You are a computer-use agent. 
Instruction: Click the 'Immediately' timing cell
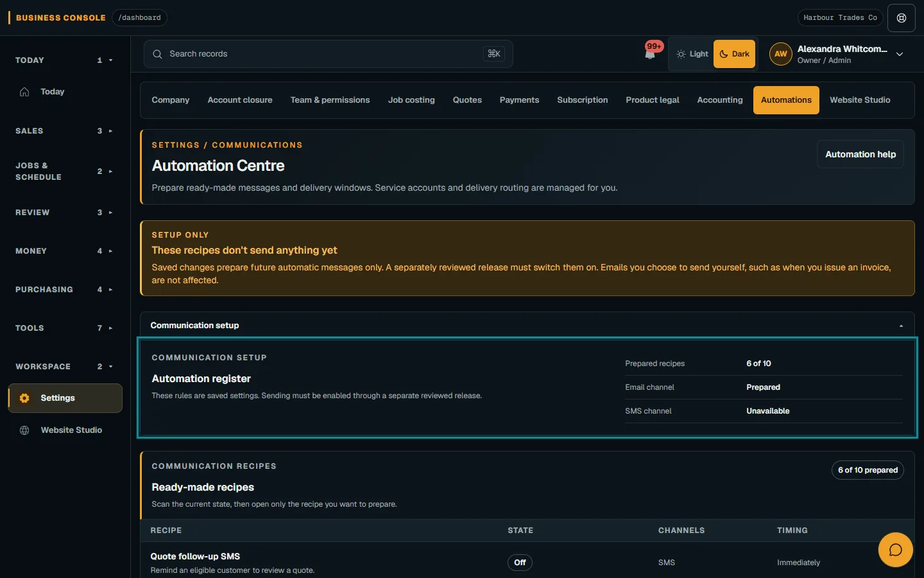[x=798, y=563]
